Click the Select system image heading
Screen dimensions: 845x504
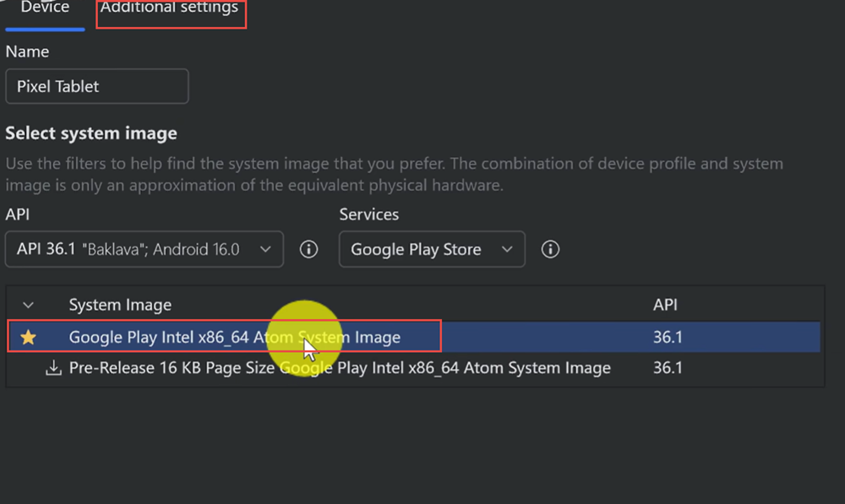tap(91, 133)
